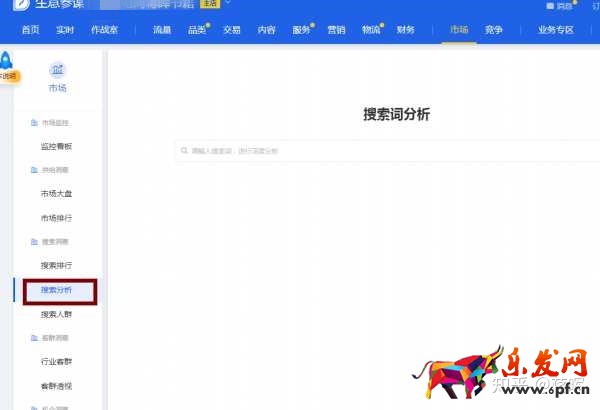600x410 pixels.
Task: Click the 市场 chart icon in sidebar
Action: click(57, 69)
